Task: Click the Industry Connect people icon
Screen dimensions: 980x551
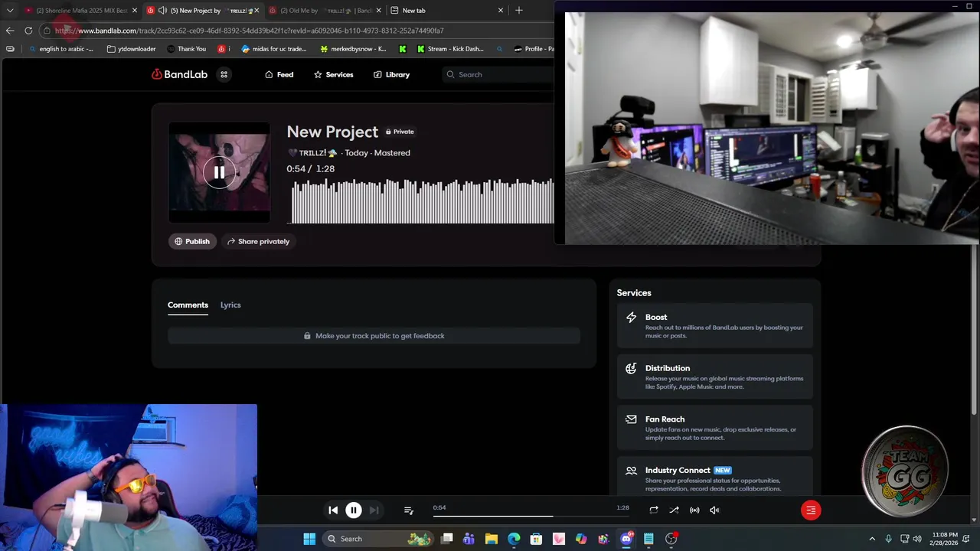Action: click(x=631, y=471)
